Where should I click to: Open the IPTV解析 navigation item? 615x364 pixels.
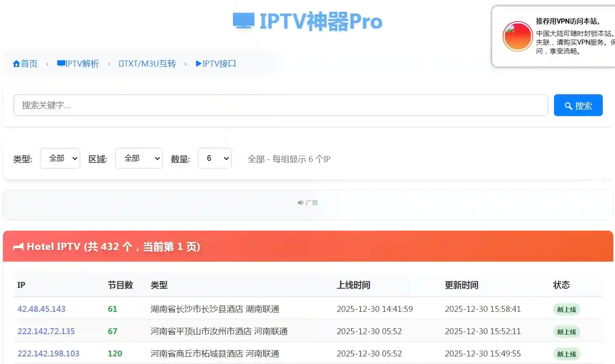(x=78, y=64)
